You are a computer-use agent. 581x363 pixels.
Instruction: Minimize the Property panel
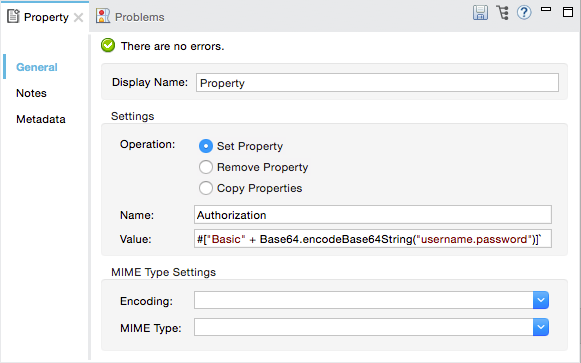pos(546,9)
